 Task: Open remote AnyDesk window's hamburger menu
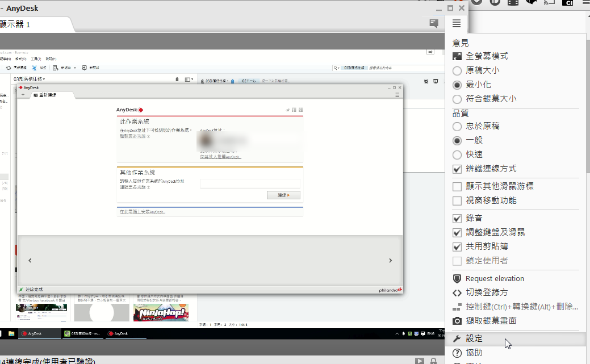pyautogui.click(x=397, y=95)
